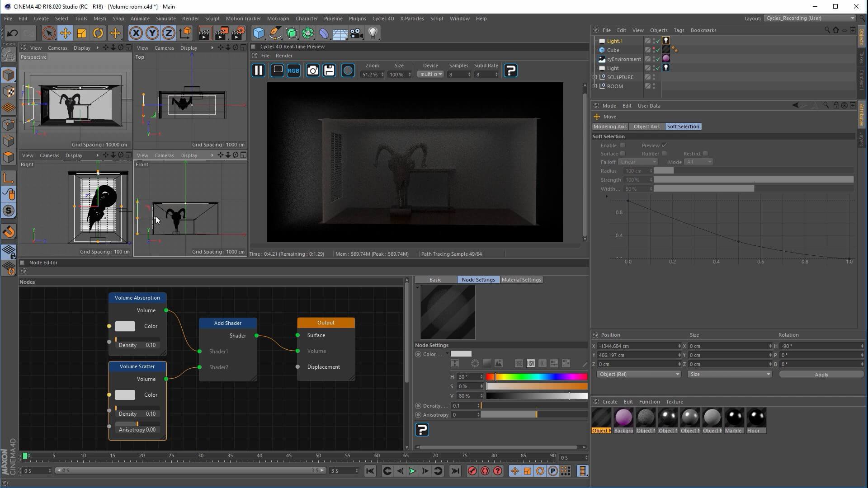Image resolution: width=868 pixels, height=488 pixels.
Task: Toggle the Preview checkbox in Soft Selection
Action: [x=664, y=145]
